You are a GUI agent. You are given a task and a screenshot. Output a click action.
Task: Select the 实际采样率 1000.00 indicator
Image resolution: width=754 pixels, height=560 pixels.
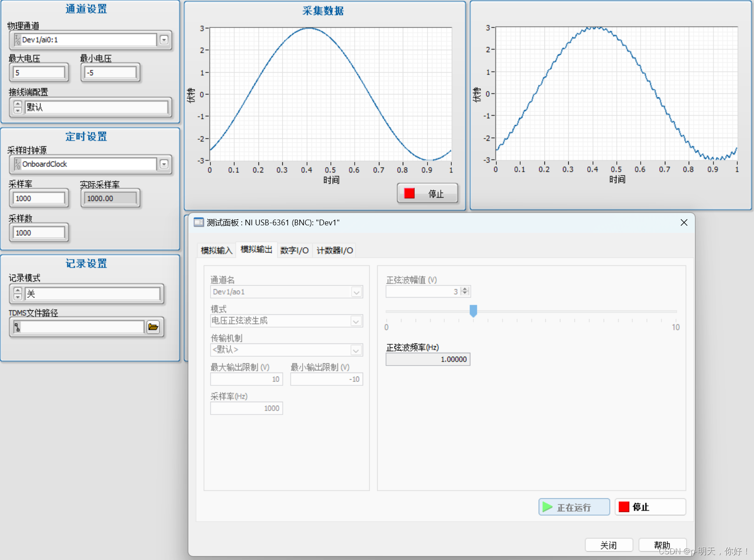(110, 198)
